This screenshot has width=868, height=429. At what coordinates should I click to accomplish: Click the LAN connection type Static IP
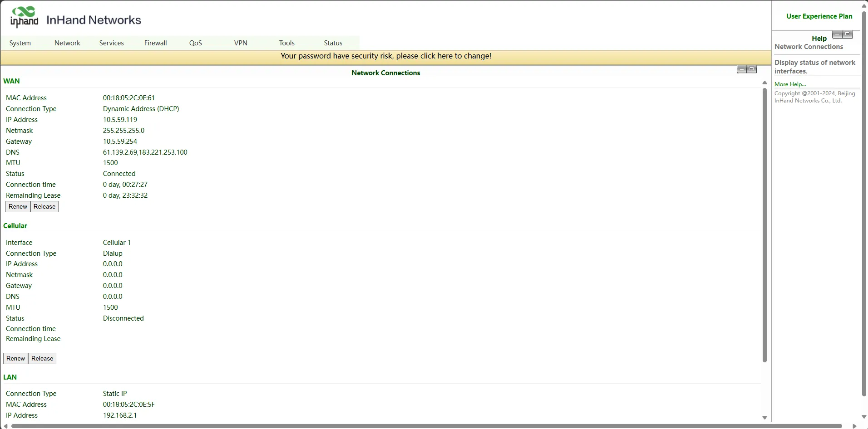coord(115,394)
